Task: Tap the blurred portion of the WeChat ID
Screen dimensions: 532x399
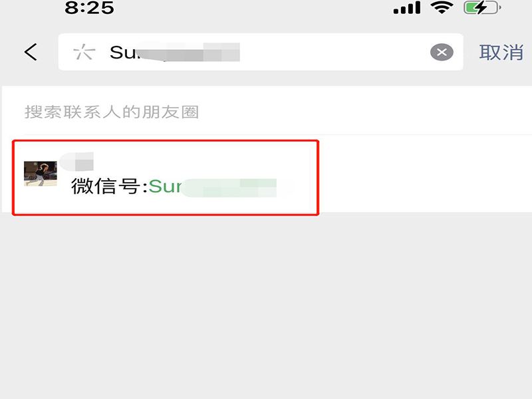Action: (229, 188)
